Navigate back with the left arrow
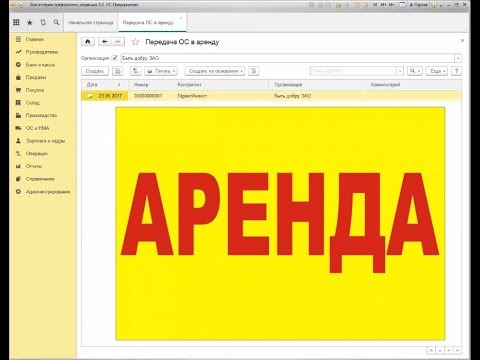 [105, 42]
